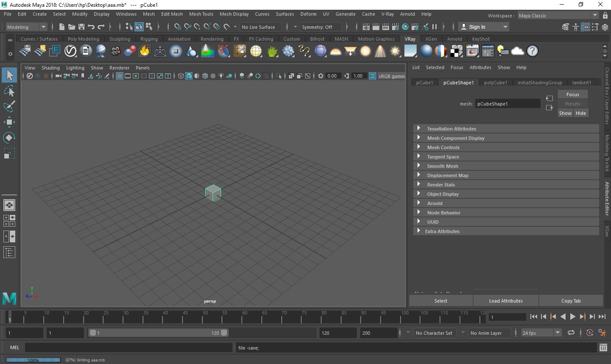611x364 pixels.
Task: Select the Lasso selection tool
Action: coord(9,91)
